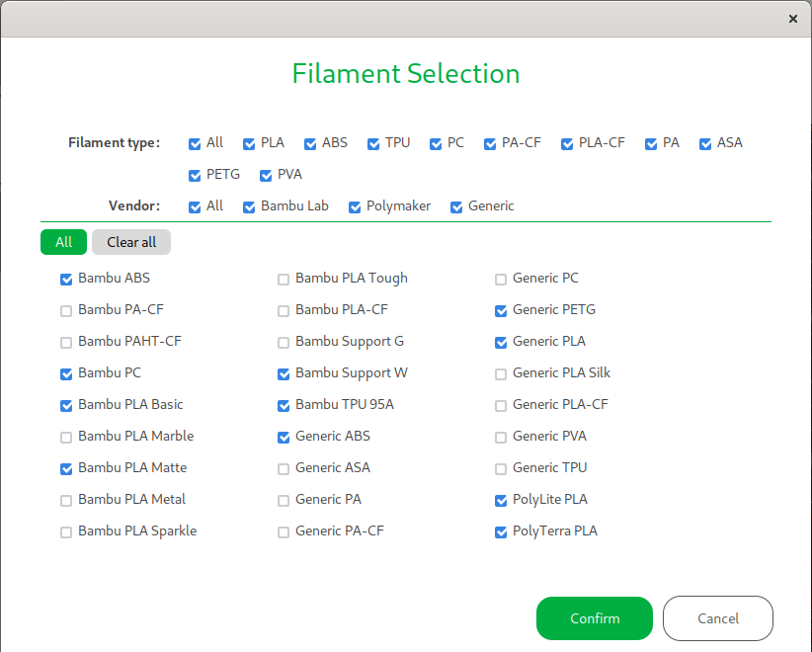Uncheck Generic ABS filament
This screenshot has width=812, height=652.
(284, 437)
